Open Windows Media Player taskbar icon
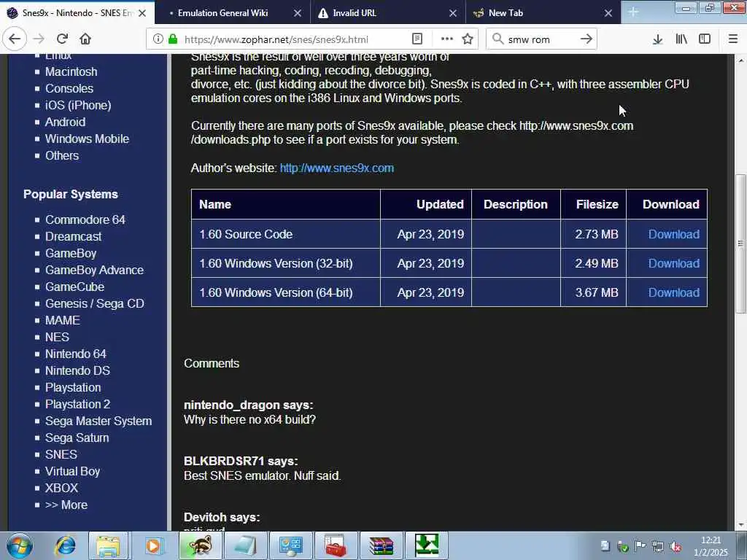This screenshot has height=560, width=747. tap(153, 545)
